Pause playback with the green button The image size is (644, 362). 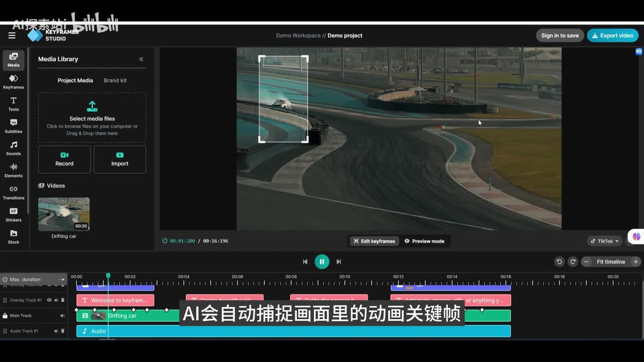[x=322, y=261]
